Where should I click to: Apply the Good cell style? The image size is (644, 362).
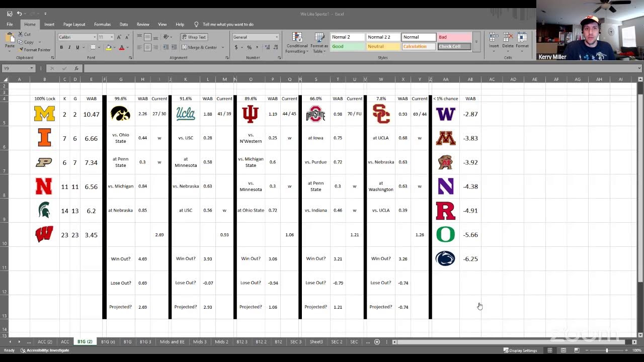[348, 46]
